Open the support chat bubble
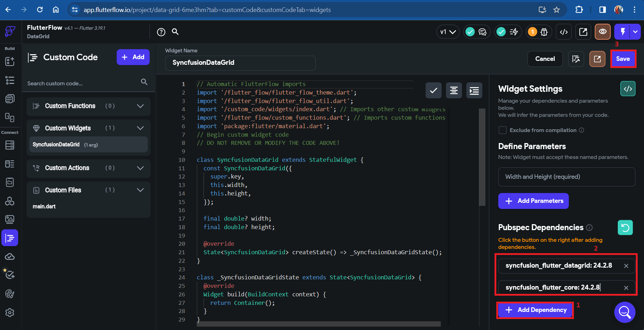 tap(625, 312)
